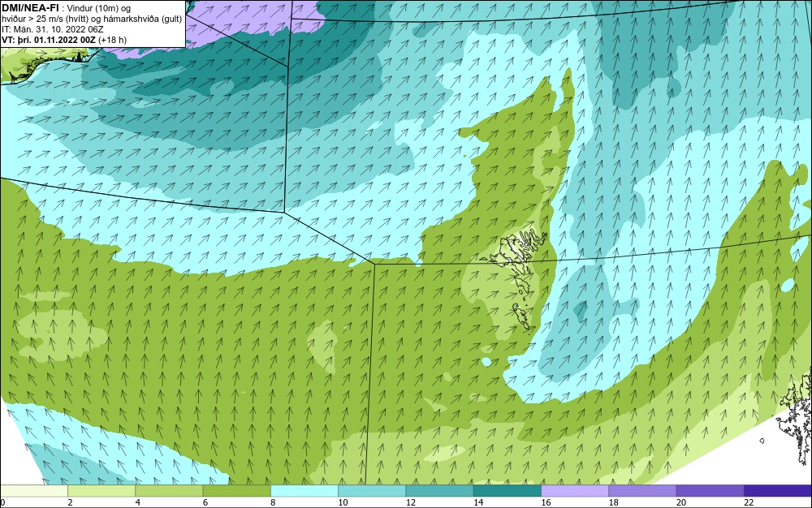This screenshot has height=508, width=812.
Task: Click the 14–16 m/s dark teal swatch
Action: (x=508, y=490)
